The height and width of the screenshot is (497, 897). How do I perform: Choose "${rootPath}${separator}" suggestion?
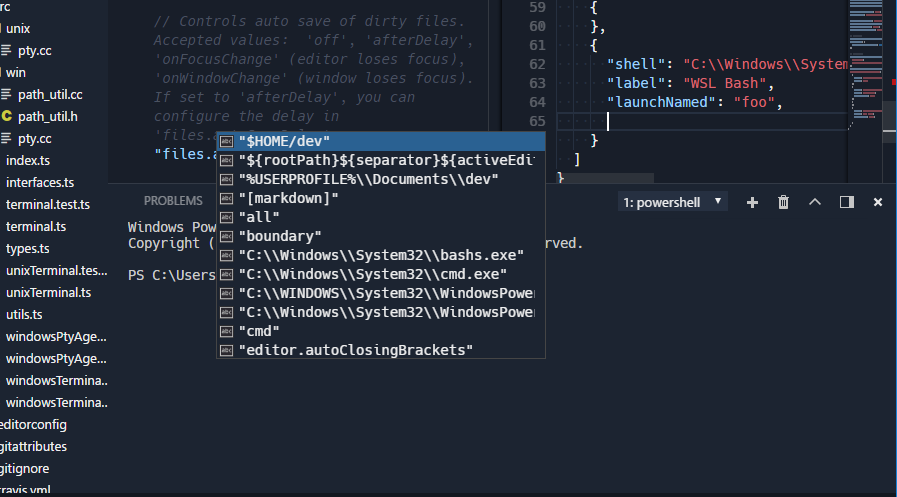point(381,160)
